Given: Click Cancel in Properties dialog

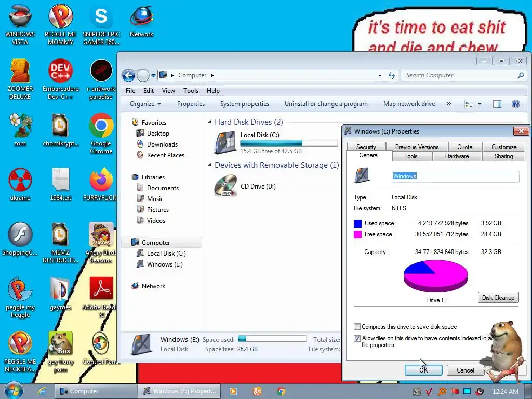Looking at the screenshot, I should point(465,370).
